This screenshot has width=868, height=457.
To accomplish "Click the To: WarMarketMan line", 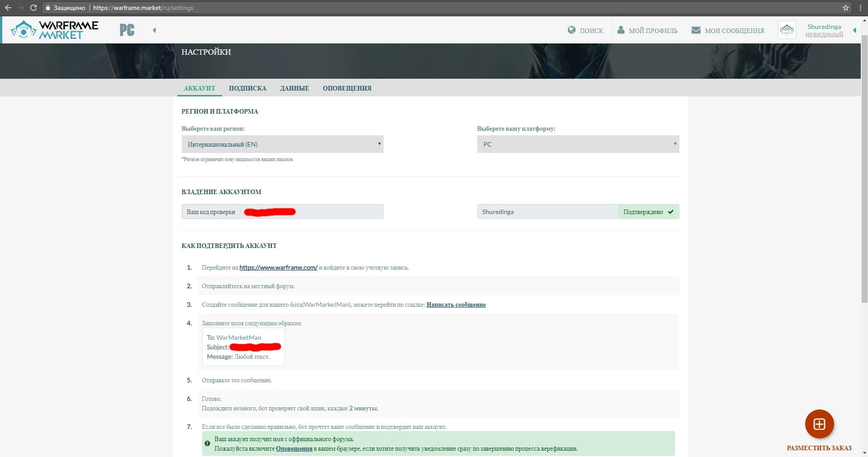I will pyautogui.click(x=234, y=338).
